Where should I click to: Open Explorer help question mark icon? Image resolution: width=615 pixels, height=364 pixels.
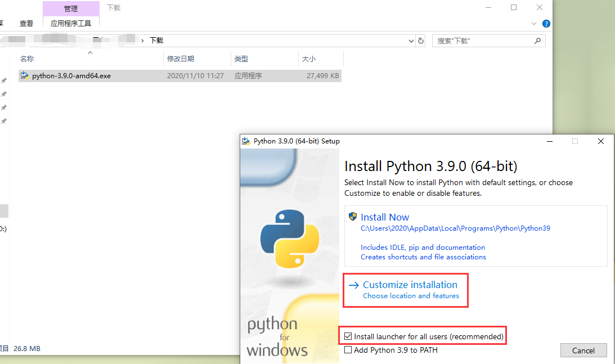coord(546,24)
